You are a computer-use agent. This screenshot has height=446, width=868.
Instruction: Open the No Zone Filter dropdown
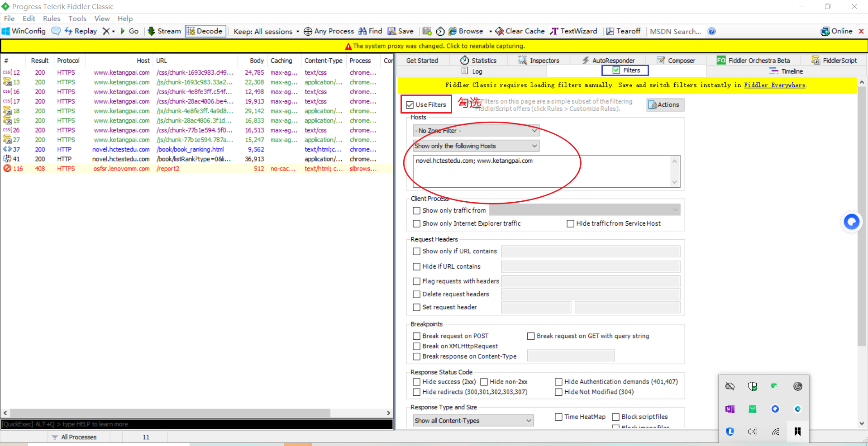click(476, 131)
